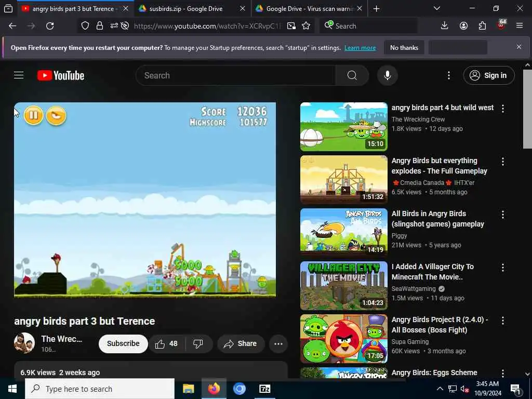
Task: Like the video with thumbs up
Action: click(167, 344)
